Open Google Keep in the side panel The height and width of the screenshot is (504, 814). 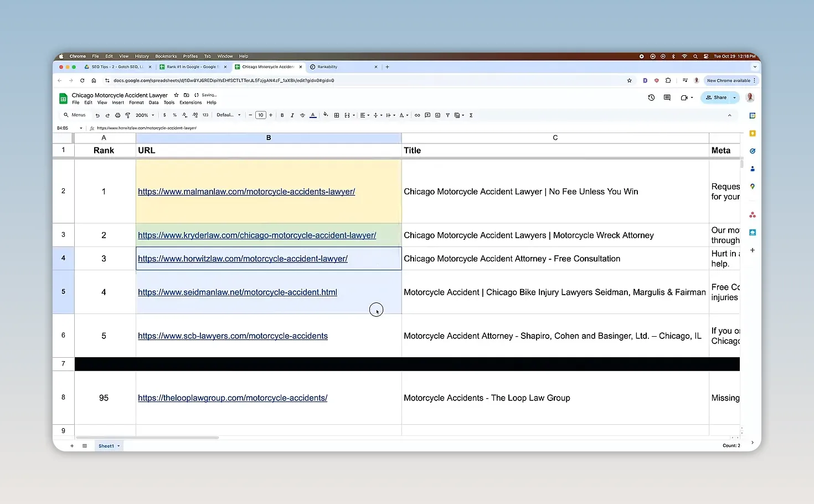pyautogui.click(x=753, y=133)
